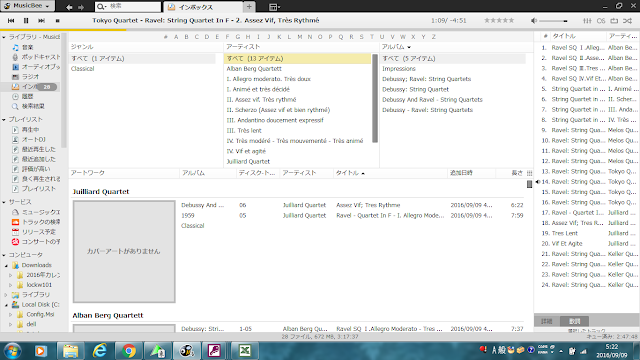Jump to letter R in alphabet bar
The image size is (640, 360).
(x=351, y=37)
